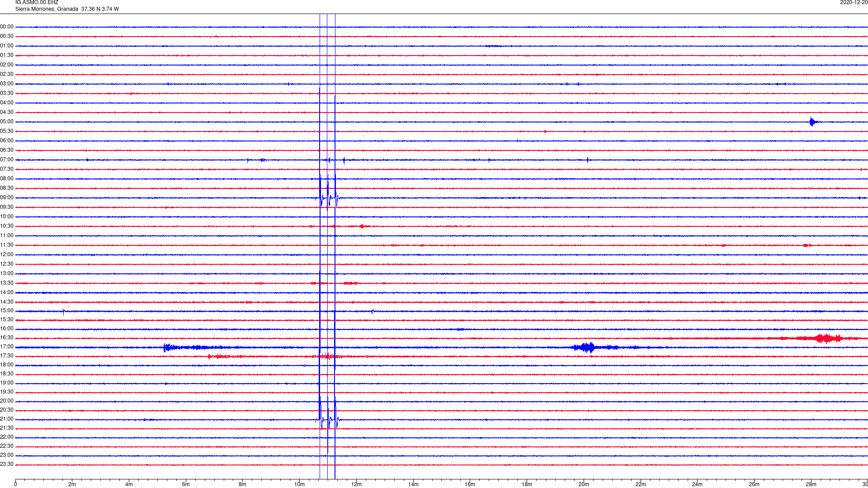Click the station code IG.ASMO.00.EHZ

(x=37, y=3)
